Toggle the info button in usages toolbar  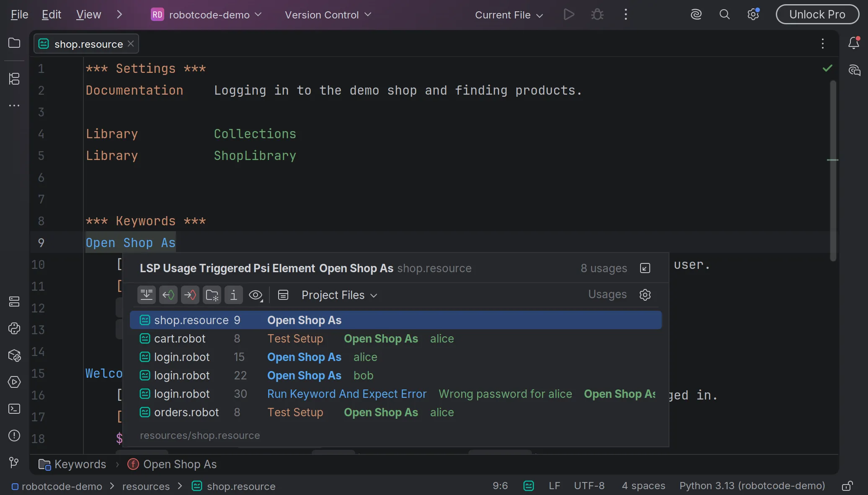pyautogui.click(x=234, y=295)
